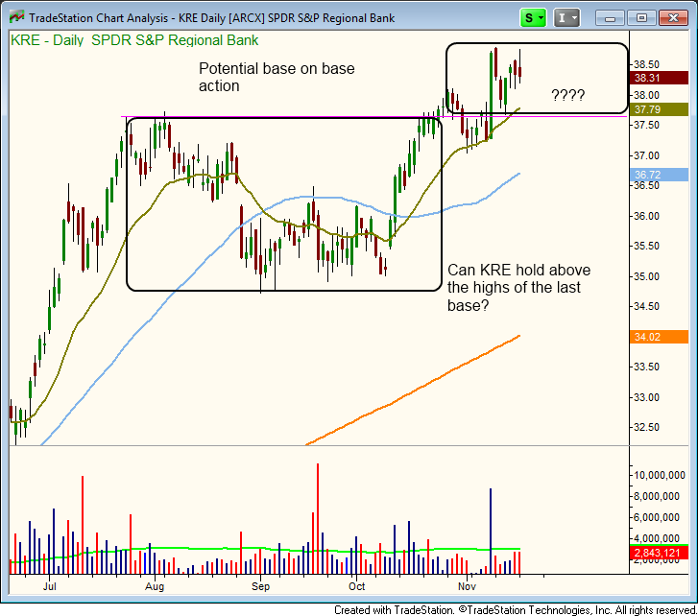Select the 'Potential base on base action' annotation

tap(277, 77)
